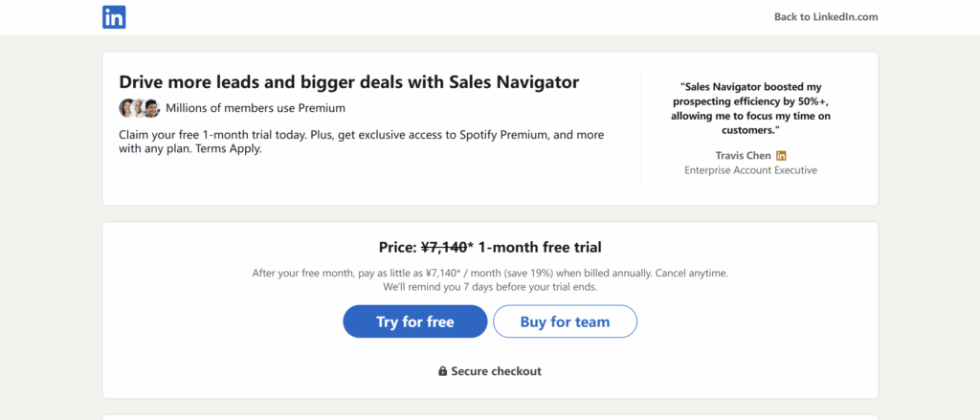Click the Enterprise Account Executive title

(x=750, y=170)
